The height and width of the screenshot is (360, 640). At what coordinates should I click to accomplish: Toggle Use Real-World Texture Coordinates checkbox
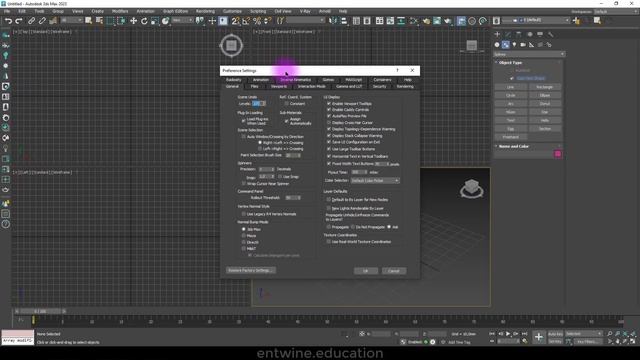(329, 242)
